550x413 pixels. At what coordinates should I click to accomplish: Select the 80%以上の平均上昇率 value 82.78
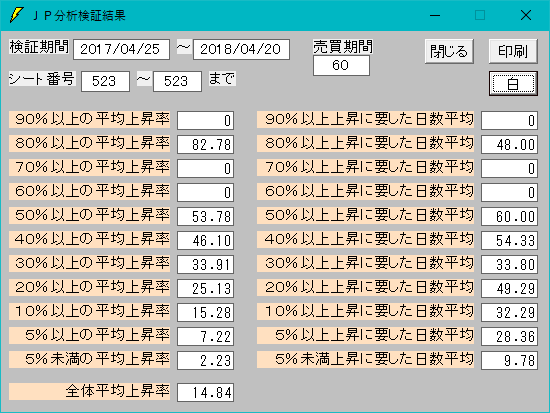coord(206,145)
